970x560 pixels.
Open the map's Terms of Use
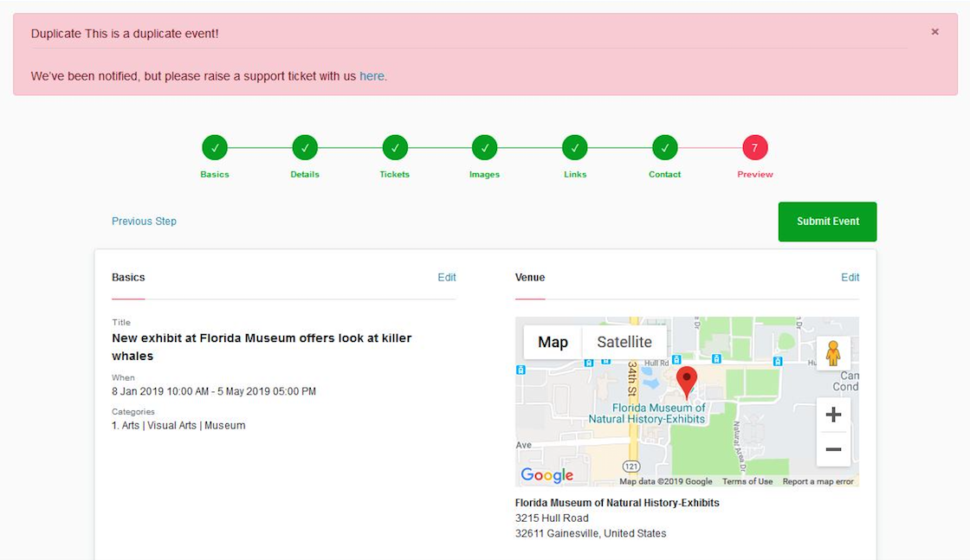[747, 481]
